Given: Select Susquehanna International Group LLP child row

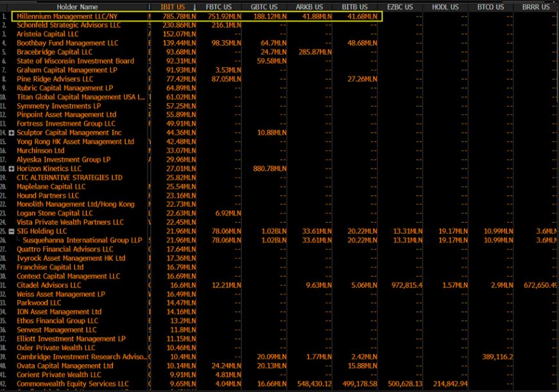Looking at the screenshot, I should click(82, 240).
